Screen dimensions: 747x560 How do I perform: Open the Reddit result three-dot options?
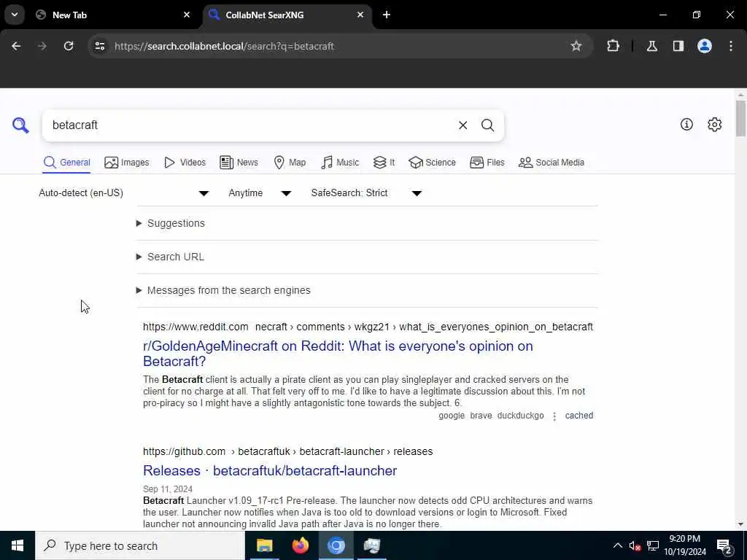point(554,416)
